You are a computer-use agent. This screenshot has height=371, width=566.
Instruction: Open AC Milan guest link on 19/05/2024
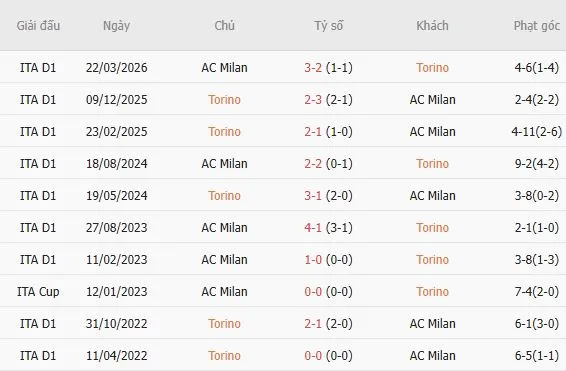click(x=432, y=196)
